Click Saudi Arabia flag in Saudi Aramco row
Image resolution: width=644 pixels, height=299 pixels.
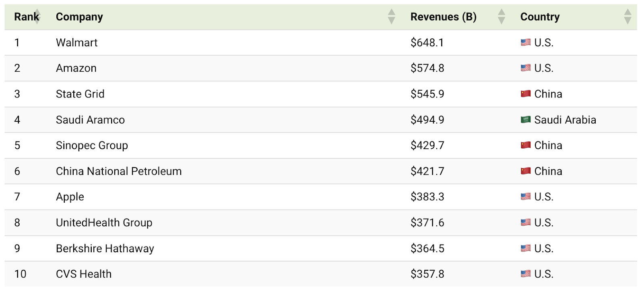pos(526,120)
